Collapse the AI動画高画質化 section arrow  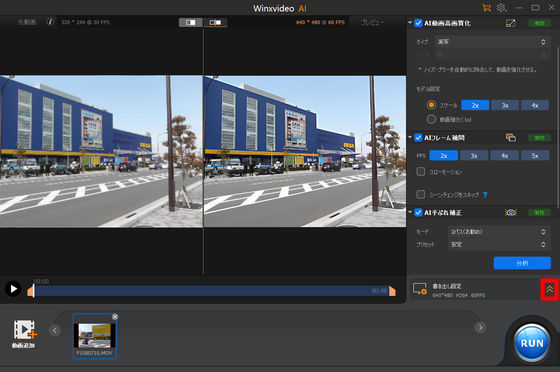pos(410,23)
